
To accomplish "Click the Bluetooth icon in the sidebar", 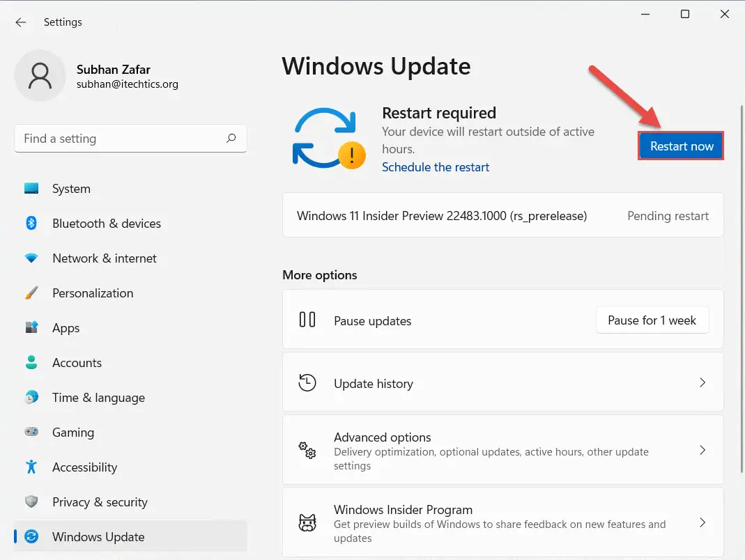I will (31, 223).
